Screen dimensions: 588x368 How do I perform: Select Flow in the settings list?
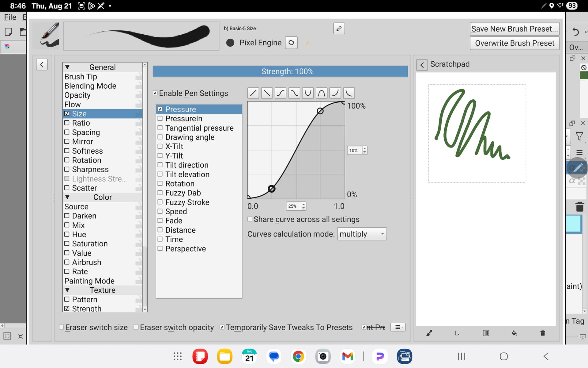click(x=103, y=105)
